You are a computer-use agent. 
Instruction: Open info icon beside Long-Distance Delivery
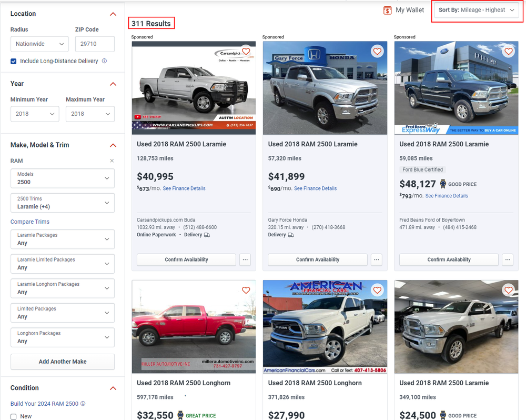104,61
